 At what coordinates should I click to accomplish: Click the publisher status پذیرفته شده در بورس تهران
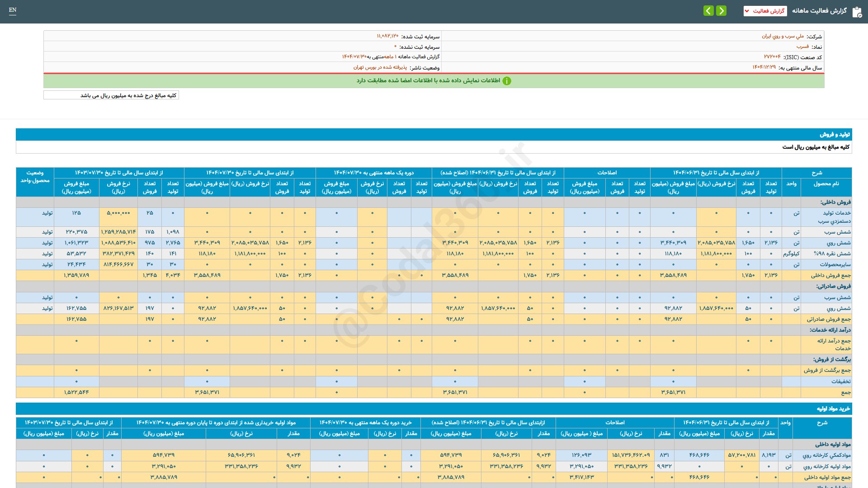tap(380, 67)
